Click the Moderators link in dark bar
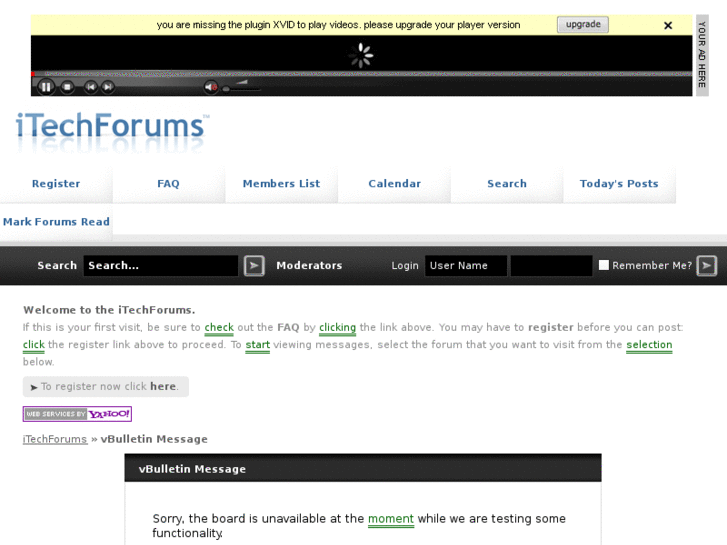This screenshot has width=727, height=545. pyautogui.click(x=309, y=265)
